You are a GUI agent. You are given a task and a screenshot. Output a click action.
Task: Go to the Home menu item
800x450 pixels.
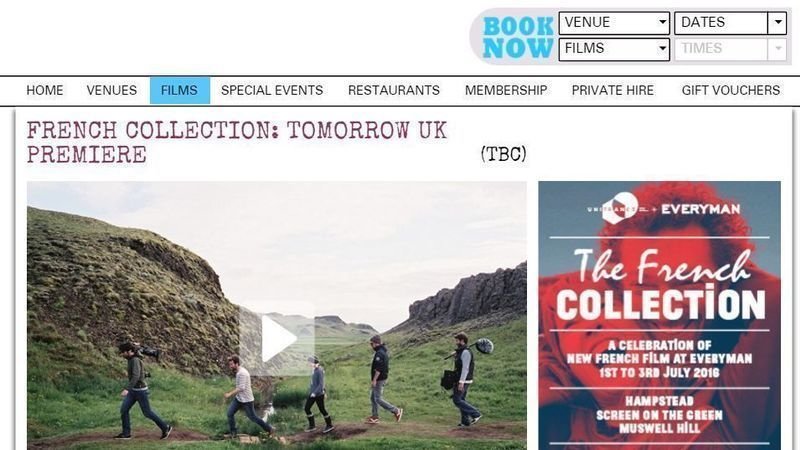pyautogui.click(x=45, y=90)
